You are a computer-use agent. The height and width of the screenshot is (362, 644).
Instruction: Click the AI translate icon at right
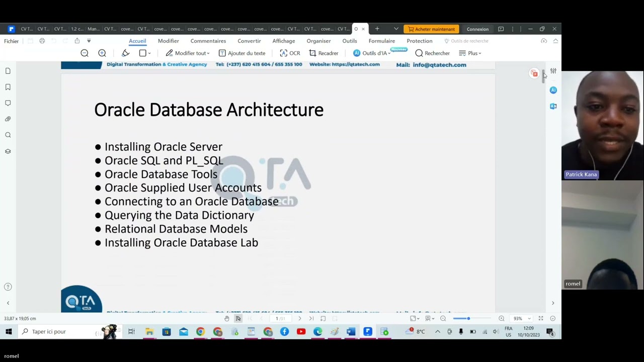point(553,106)
